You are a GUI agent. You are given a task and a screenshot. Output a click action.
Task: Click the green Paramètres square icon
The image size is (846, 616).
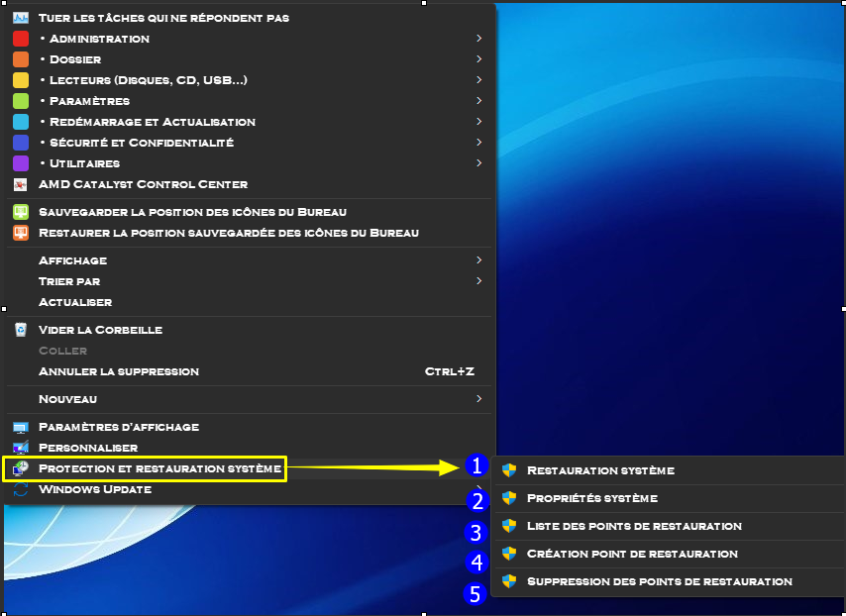[x=21, y=101]
